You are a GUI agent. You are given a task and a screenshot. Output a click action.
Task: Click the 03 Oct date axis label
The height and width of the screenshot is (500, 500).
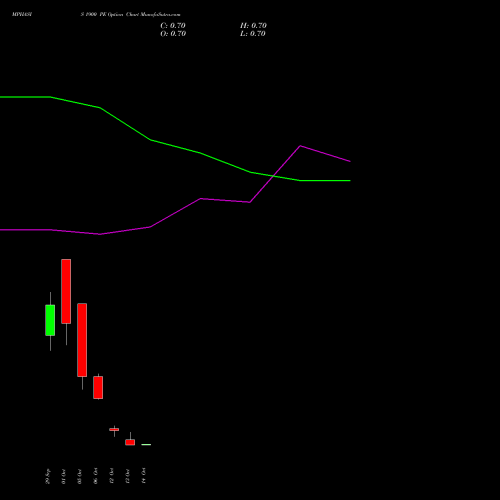pyautogui.click(x=80, y=476)
